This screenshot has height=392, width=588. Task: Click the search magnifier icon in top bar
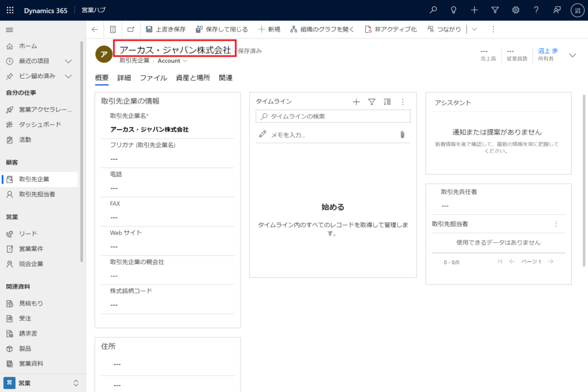[434, 10]
